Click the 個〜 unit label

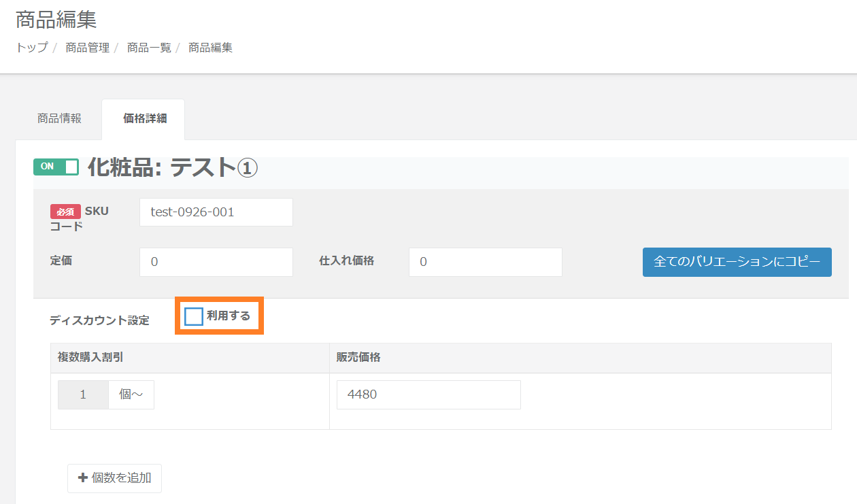(131, 394)
